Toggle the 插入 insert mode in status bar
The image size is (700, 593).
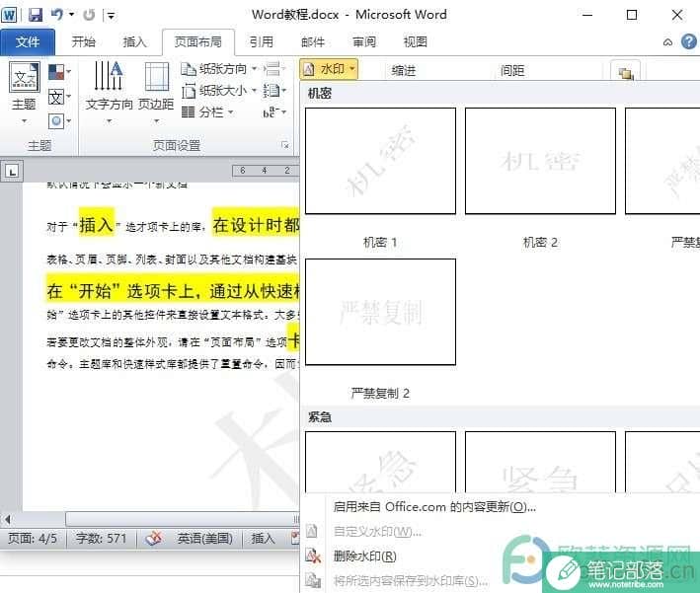click(x=263, y=539)
